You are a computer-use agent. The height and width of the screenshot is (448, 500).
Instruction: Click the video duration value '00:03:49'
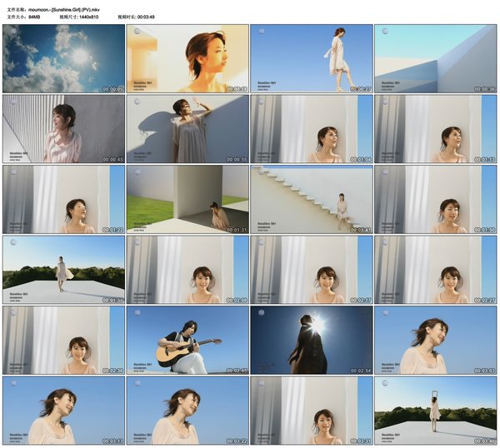click(x=146, y=17)
